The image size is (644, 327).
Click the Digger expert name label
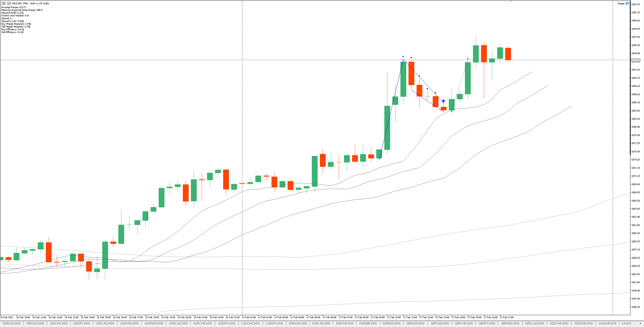(621, 3)
